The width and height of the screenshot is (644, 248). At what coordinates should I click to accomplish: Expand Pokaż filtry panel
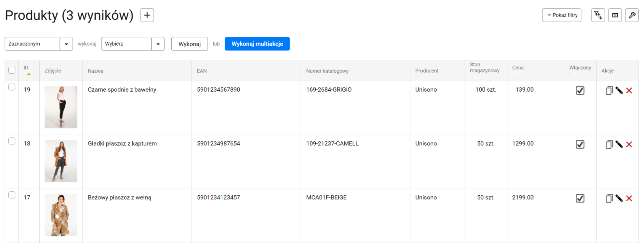[x=562, y=15]
